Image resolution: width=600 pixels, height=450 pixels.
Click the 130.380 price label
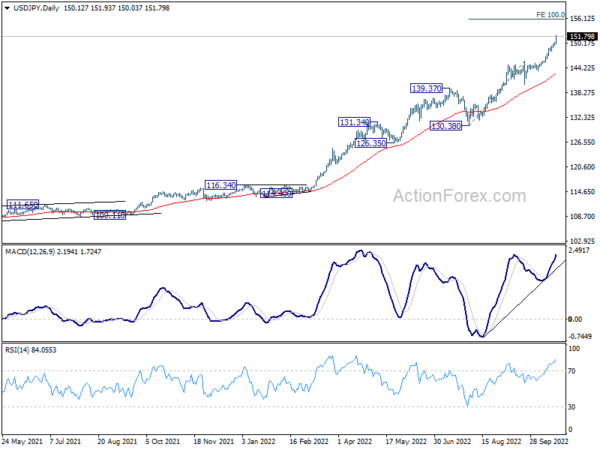(x=446, y=126)
